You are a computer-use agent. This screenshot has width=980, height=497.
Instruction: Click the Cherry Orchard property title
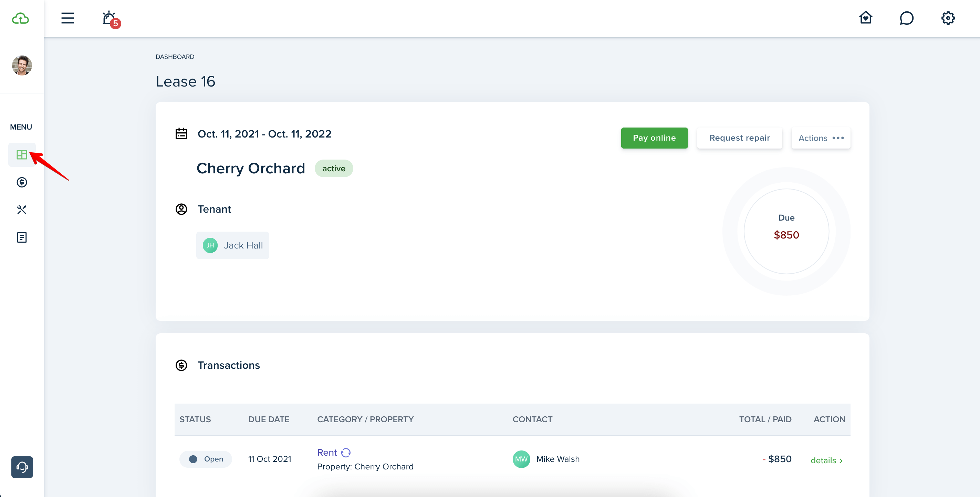pos(251,168)
